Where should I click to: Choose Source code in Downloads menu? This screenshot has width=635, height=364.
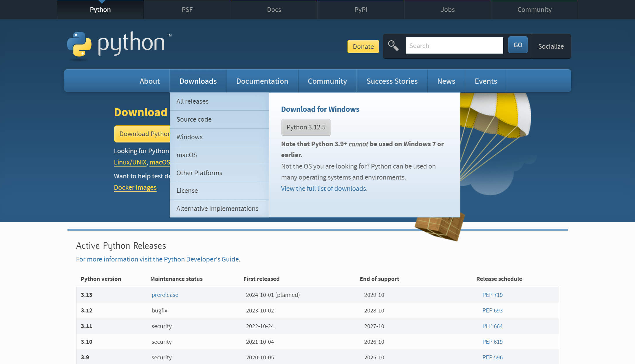[194, 119]
